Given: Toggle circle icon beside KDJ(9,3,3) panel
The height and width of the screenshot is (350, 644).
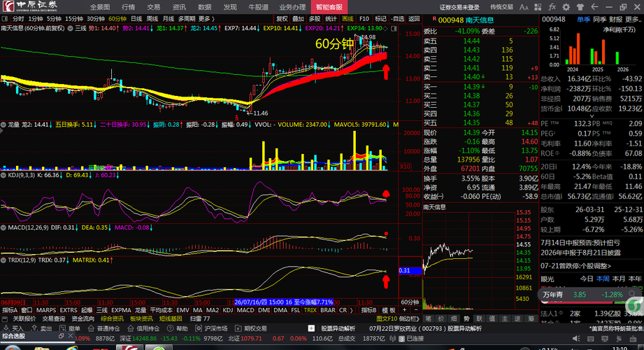Looking at the screenshot, I should (x=3, y=175).
